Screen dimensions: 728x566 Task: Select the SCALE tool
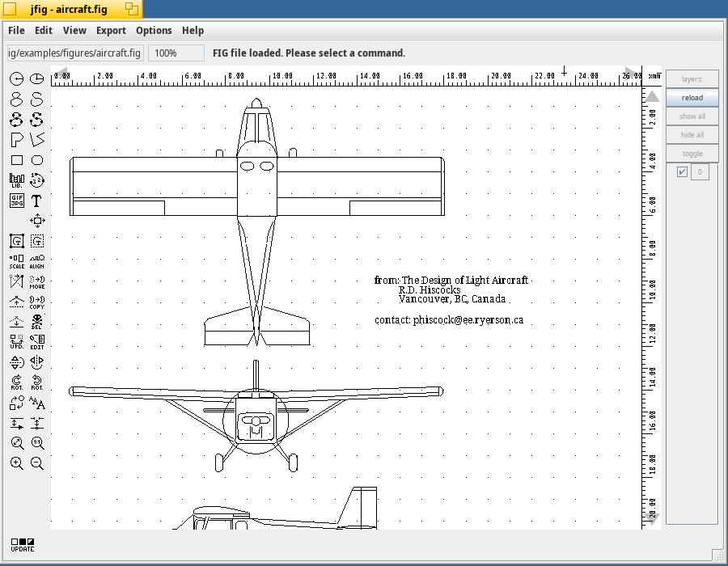pos(17,262)
